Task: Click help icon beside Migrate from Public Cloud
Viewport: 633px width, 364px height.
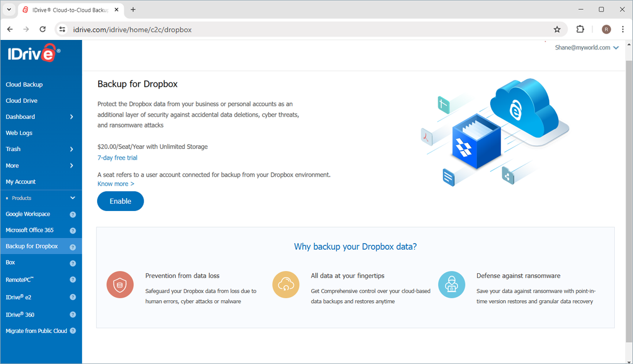Action: pyautogui.click(x=73, y=331)
